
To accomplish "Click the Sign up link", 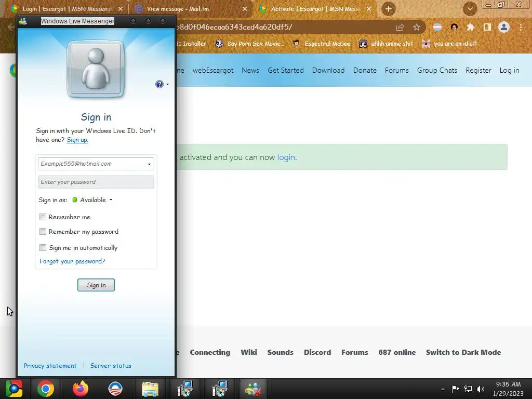I will click(77, 140).
